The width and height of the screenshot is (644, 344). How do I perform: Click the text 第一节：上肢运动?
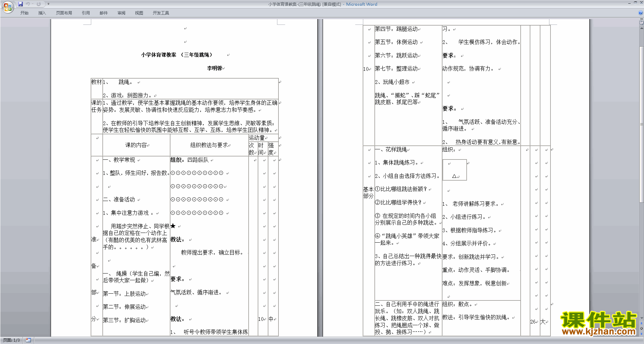pos(124,294)
